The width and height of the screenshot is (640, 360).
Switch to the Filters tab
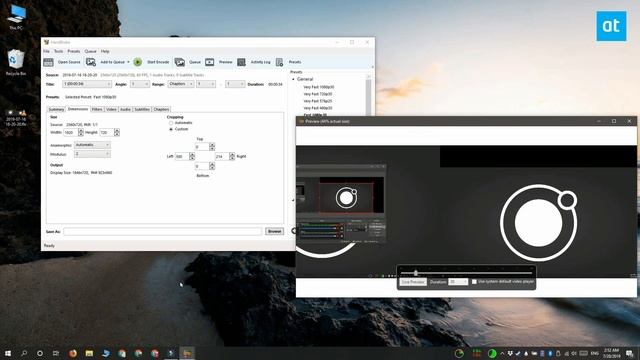pyautogui.click(x=97, y=109)
